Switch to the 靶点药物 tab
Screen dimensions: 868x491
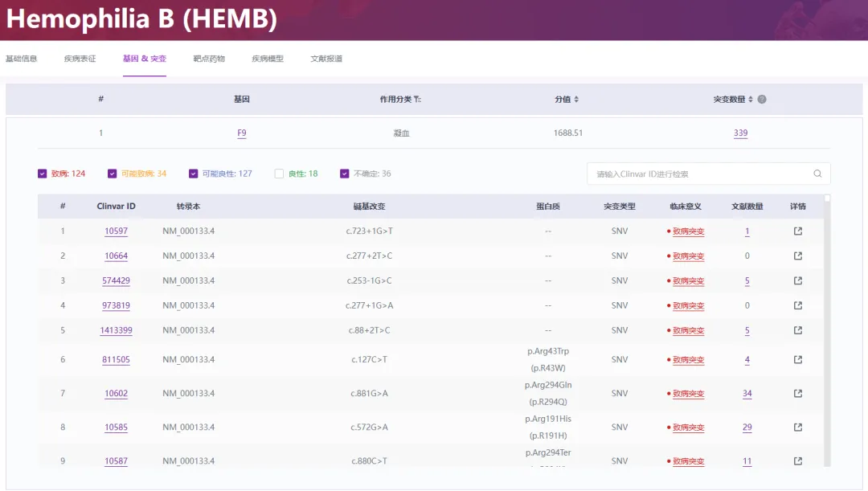coord(209,59)
